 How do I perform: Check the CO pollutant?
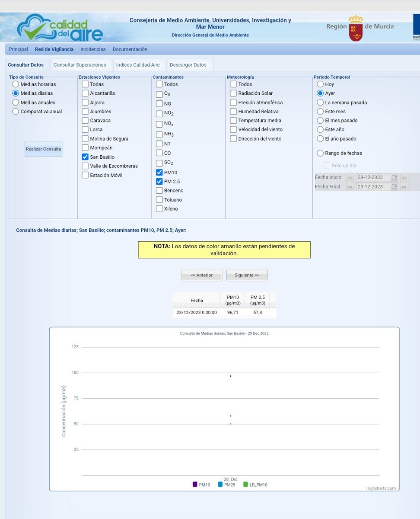click(x=159, y=153)
